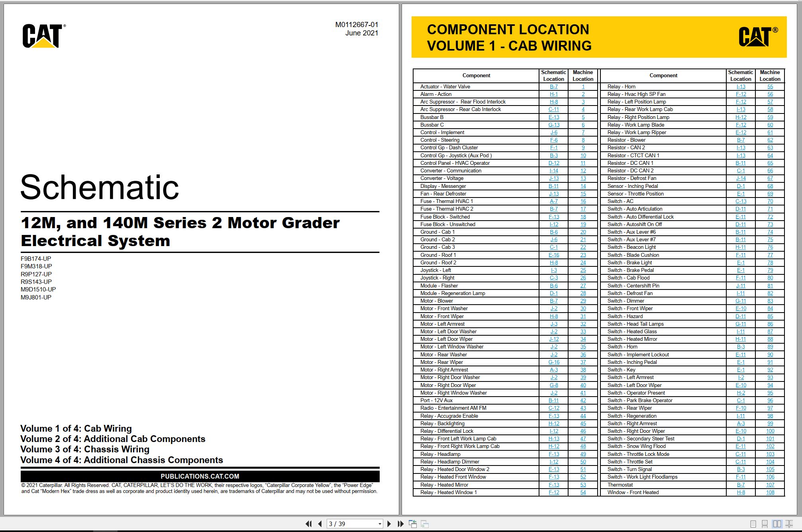Image resolution: width=802 pixels, height=532 pixels.
Task: Select two-page facing layout
Action: tap(777, 524)
